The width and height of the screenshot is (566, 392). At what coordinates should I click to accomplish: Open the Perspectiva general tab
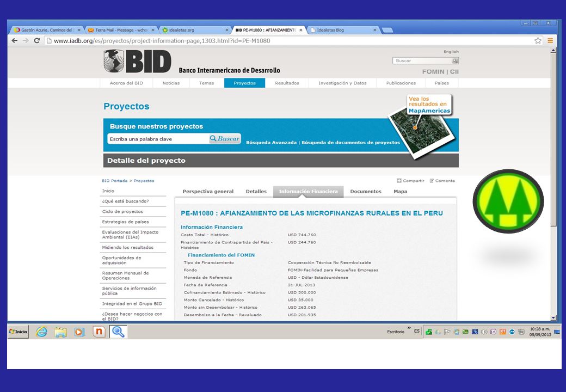pyautogui.click(x=208, y=192)
